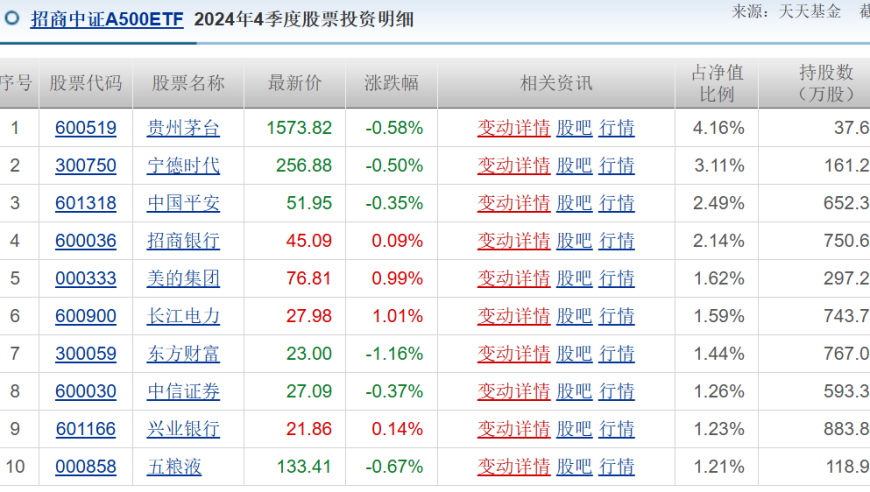Image resolution: width=870 pixels, height=492 pixels.
Task: Open 股吧 for 宁德时代 row
Action: tap(574, 166)
